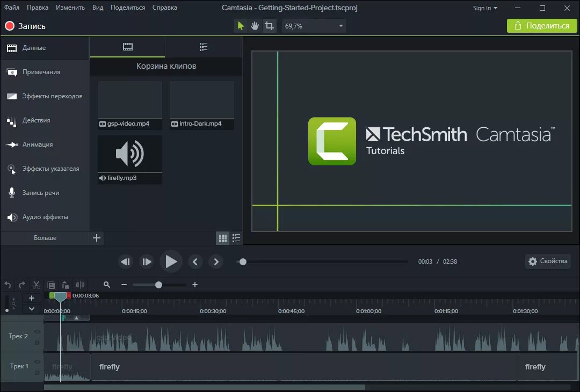Screen dimensions: 580x392
Task: Redo the last action
Action: (22, 285)
